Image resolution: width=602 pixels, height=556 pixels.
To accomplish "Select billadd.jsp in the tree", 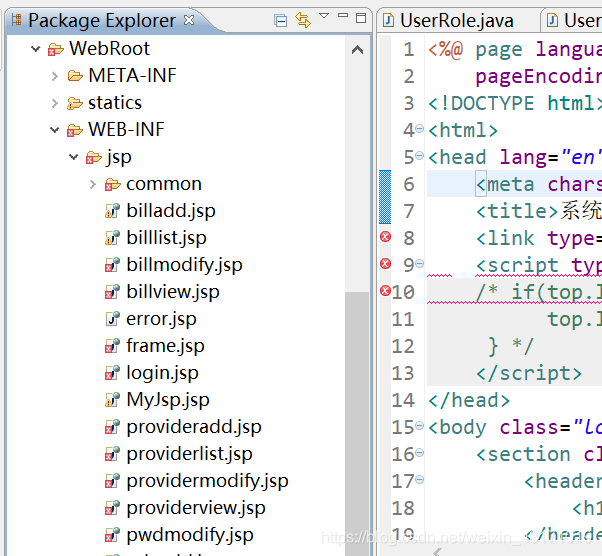I will tap(171, 211).
